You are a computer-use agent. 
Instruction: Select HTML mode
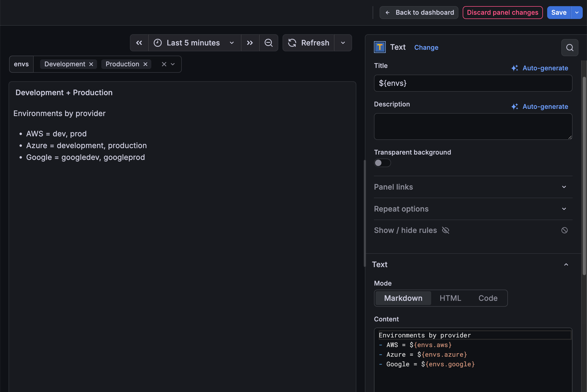point(450,298)
